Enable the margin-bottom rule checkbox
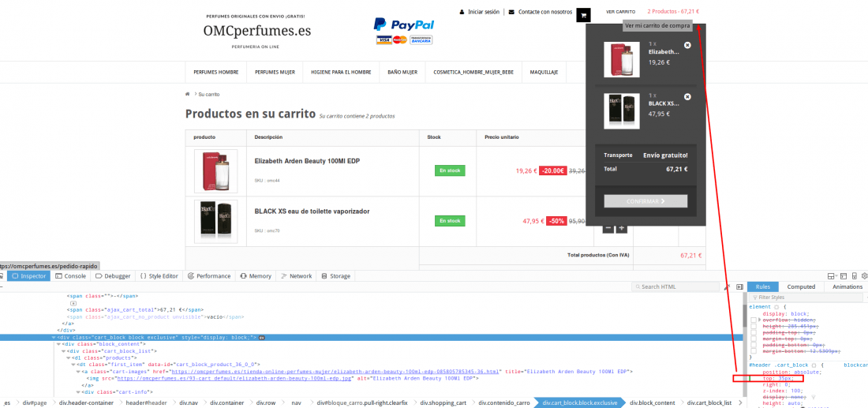Viewport: 868px width, 408px height. (753, 351)
